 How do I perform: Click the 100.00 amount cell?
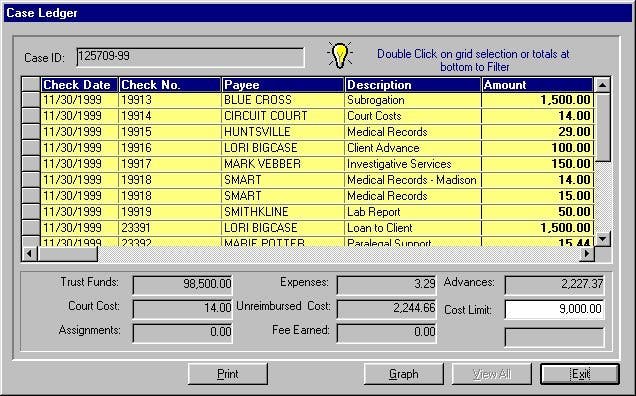click(x=537, y=148)
